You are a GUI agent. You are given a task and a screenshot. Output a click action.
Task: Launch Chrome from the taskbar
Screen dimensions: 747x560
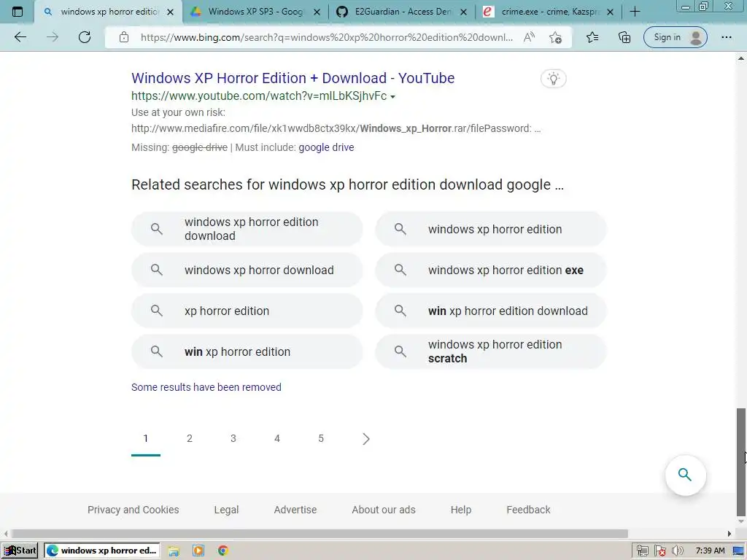point(223,551)
